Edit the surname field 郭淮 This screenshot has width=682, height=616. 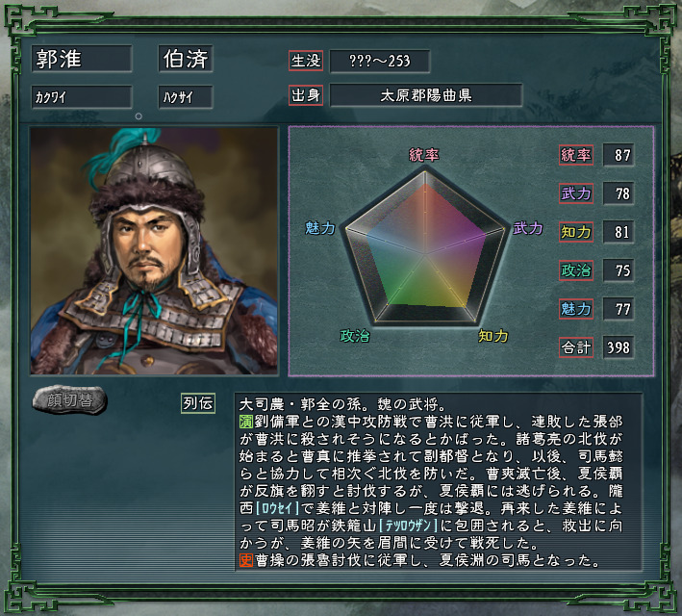[82, 59]
